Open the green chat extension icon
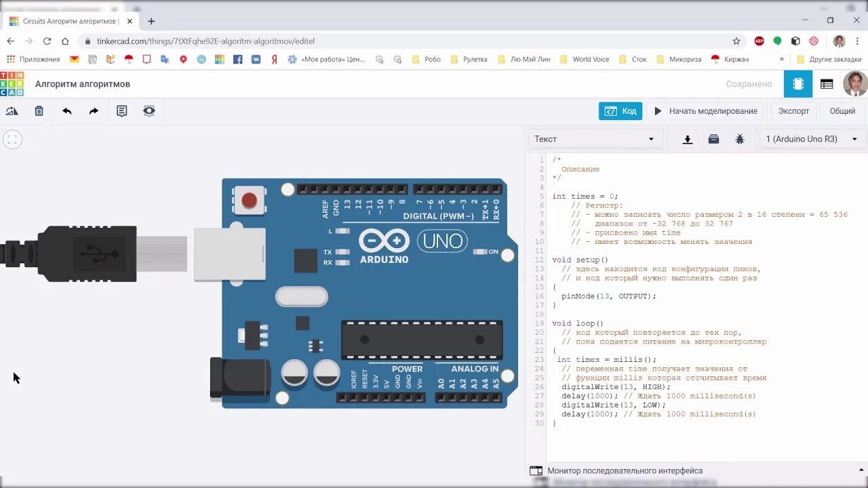This screenshot has height=488, width=868. click(778, 41)
